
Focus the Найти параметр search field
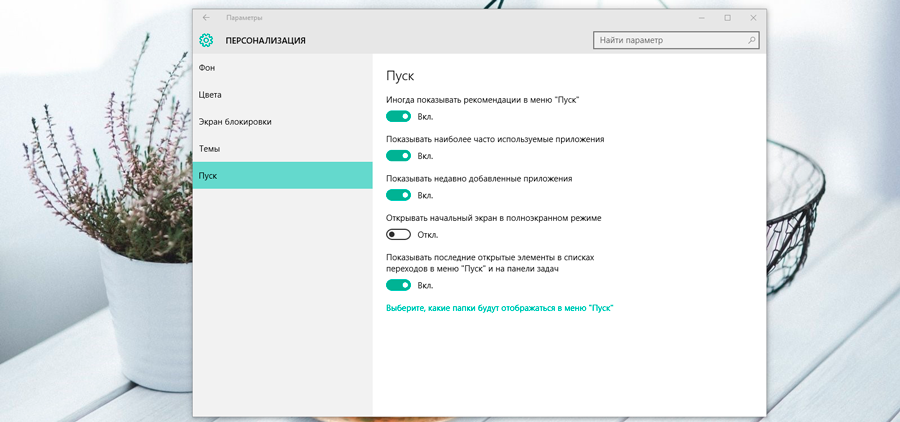pos(676,40)
